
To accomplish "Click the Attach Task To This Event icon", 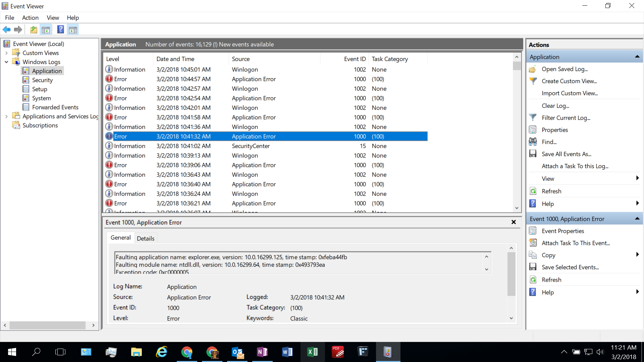I will point(533,243).
